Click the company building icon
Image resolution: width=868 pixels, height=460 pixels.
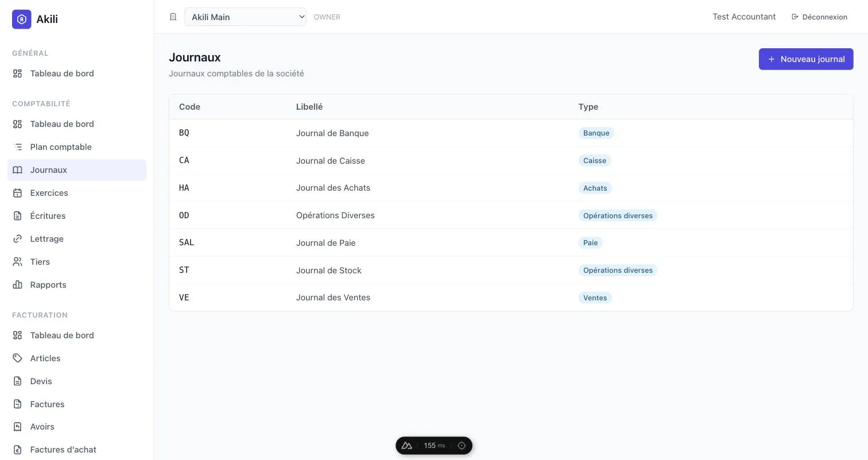click(x=173, y=17)
